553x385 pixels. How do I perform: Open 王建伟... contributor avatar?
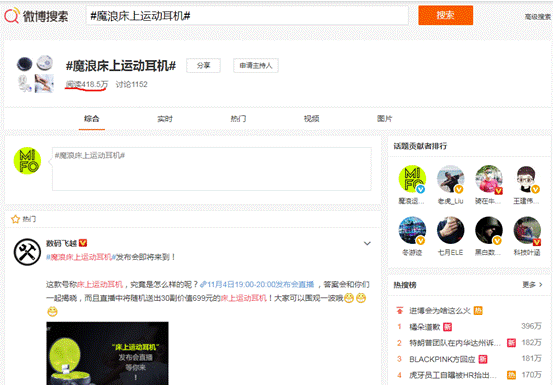coord(527,179)
